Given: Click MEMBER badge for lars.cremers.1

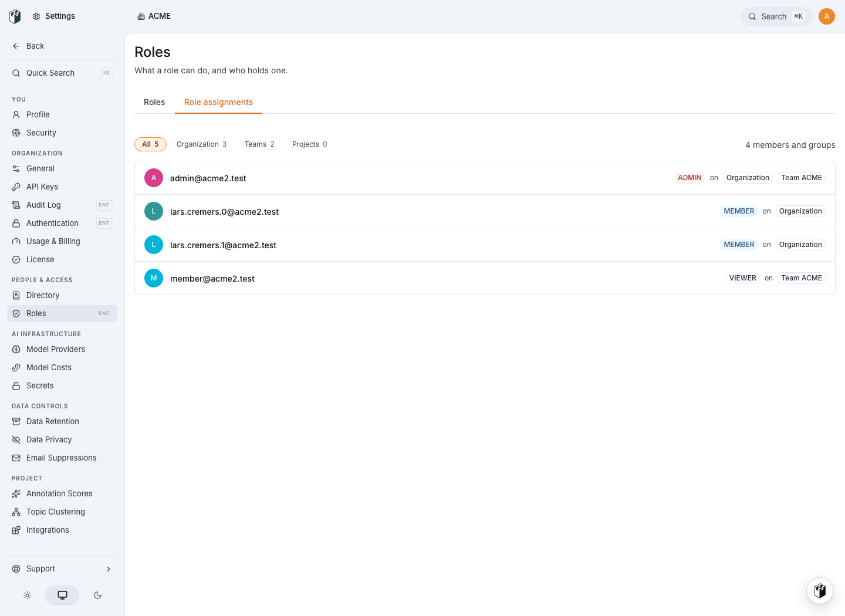Looking at the screenshot, I should [739, 245].
